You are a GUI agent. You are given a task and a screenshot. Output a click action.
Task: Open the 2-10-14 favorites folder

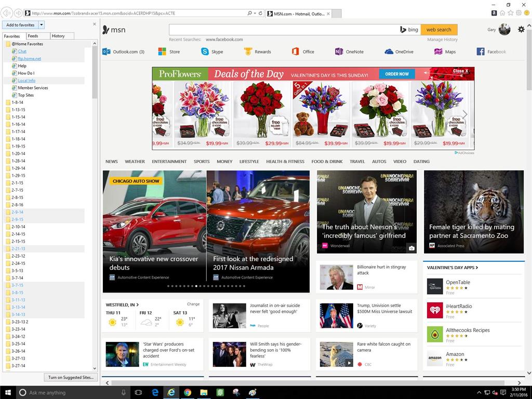pyautogui.click(x=18, y=227)
